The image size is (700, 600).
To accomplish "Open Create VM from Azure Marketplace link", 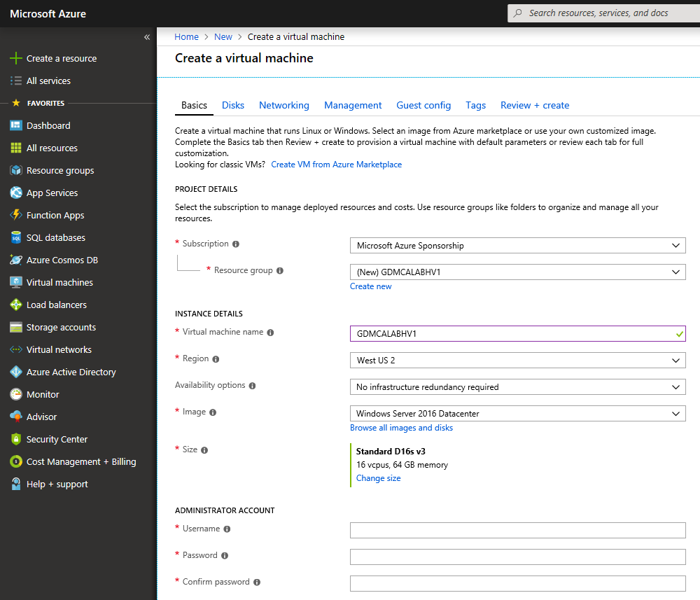I will (337, 165).
